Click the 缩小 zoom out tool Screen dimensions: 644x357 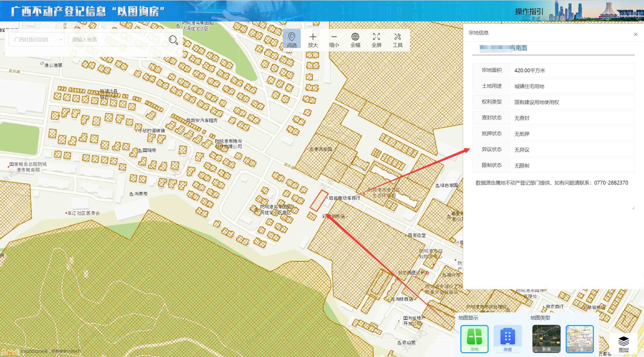(x=334, y=40)
